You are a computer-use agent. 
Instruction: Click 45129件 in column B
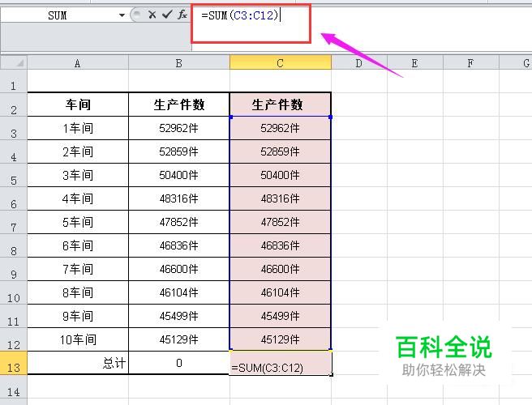click(x=179, y=339)
